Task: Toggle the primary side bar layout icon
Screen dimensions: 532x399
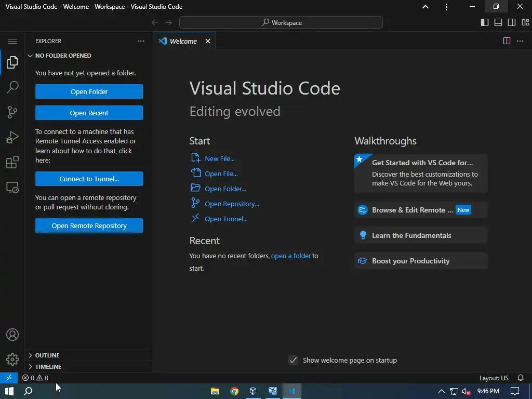Action: (x=485, y=22)
